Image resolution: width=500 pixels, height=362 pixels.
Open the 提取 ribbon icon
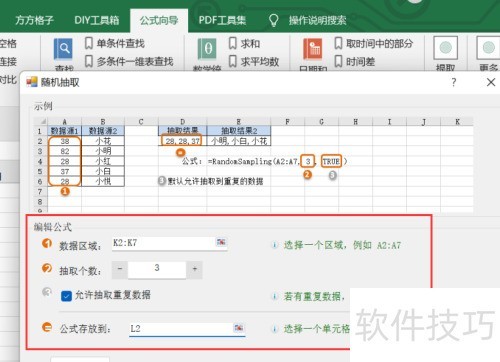point(446,48)
